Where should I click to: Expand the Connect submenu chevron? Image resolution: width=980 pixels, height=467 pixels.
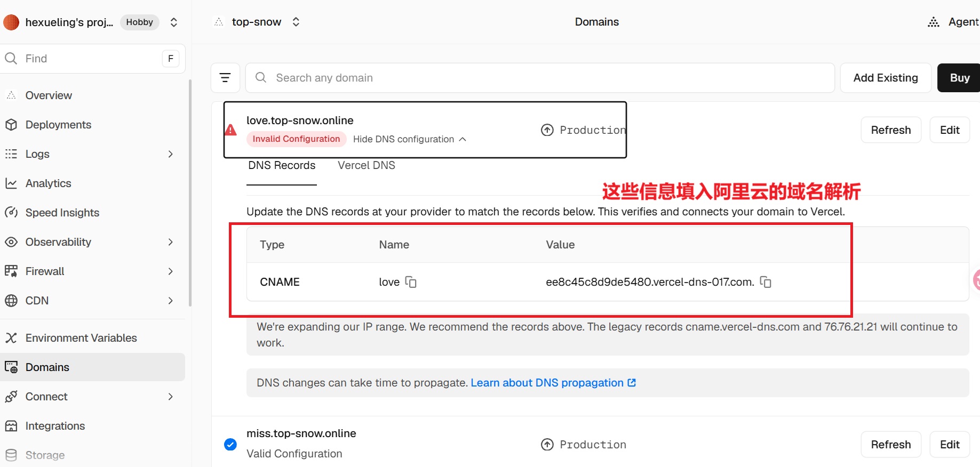point(171,397)
